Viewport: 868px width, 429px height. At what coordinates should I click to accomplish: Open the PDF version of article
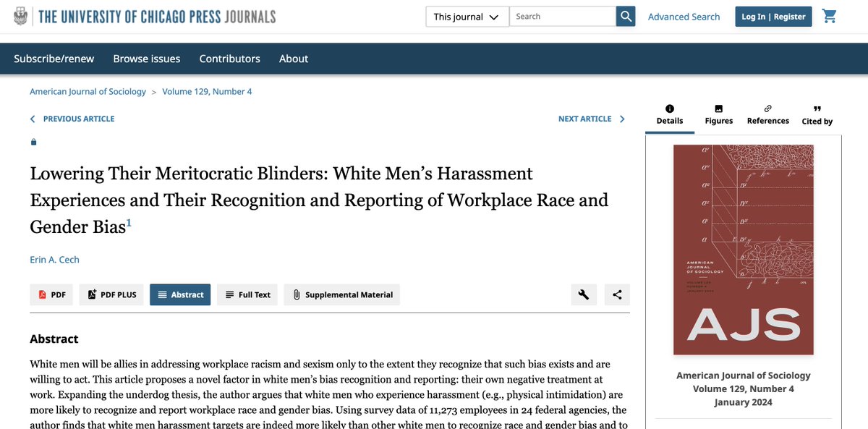(51, 294)
